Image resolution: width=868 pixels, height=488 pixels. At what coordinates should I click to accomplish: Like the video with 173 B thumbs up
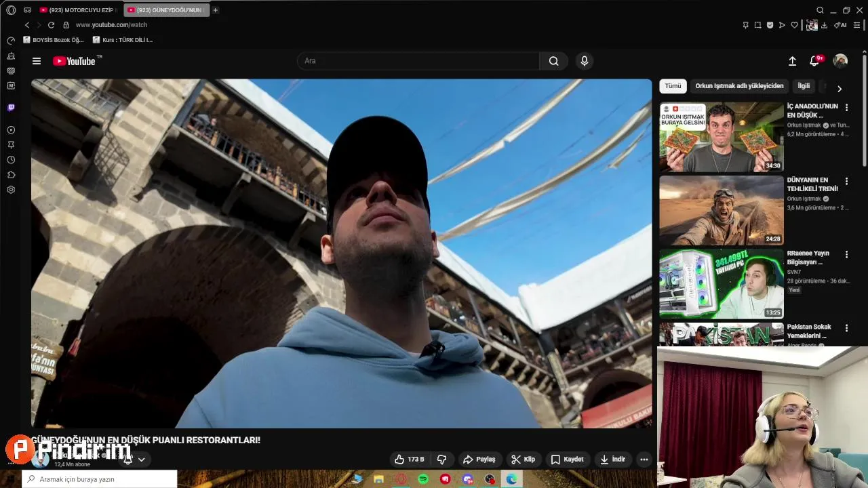(410, 460)
